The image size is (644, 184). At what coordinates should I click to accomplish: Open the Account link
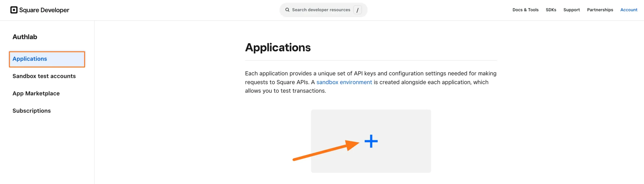[x=629, y=10]
